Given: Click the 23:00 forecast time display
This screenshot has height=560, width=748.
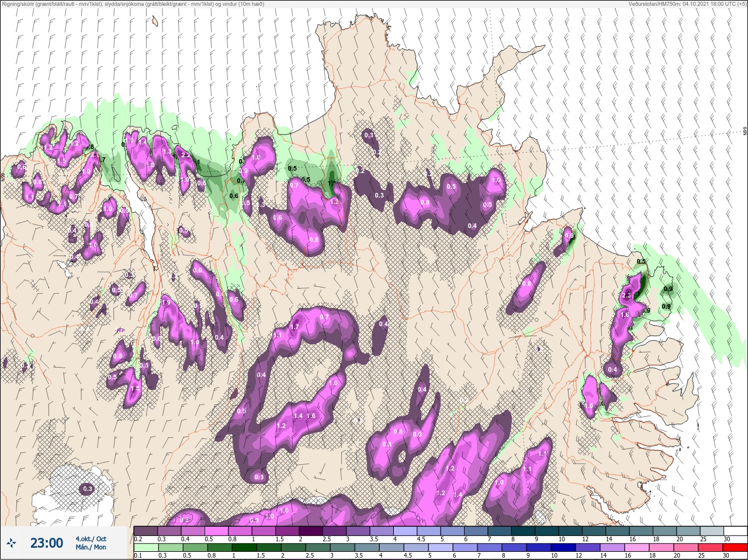Looking at the screenshot, I should 47,543.
